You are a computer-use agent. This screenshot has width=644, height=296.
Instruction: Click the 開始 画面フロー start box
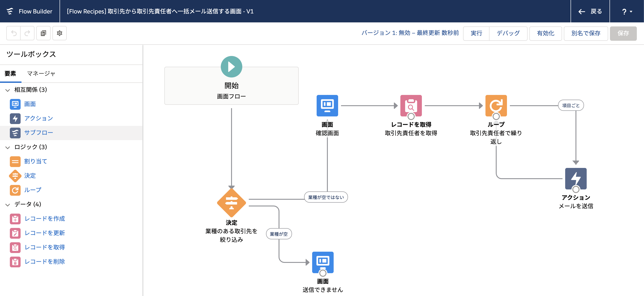click(231, 86)
